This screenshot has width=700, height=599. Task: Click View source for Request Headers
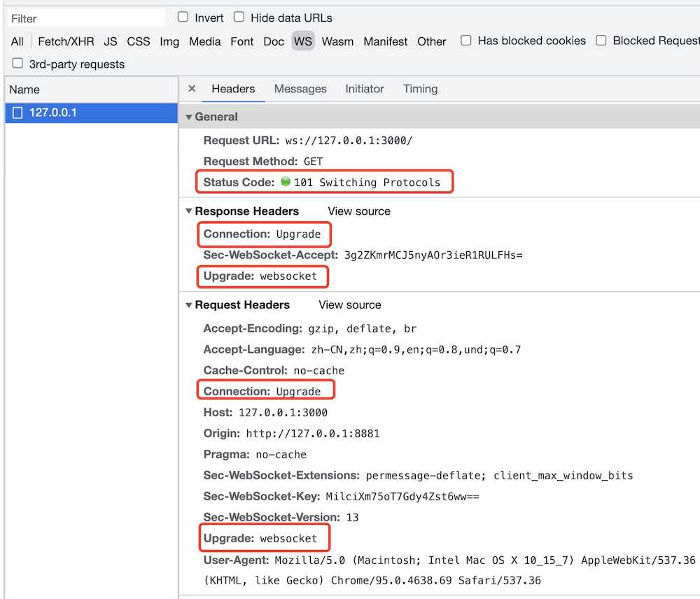tap(350, 305)
